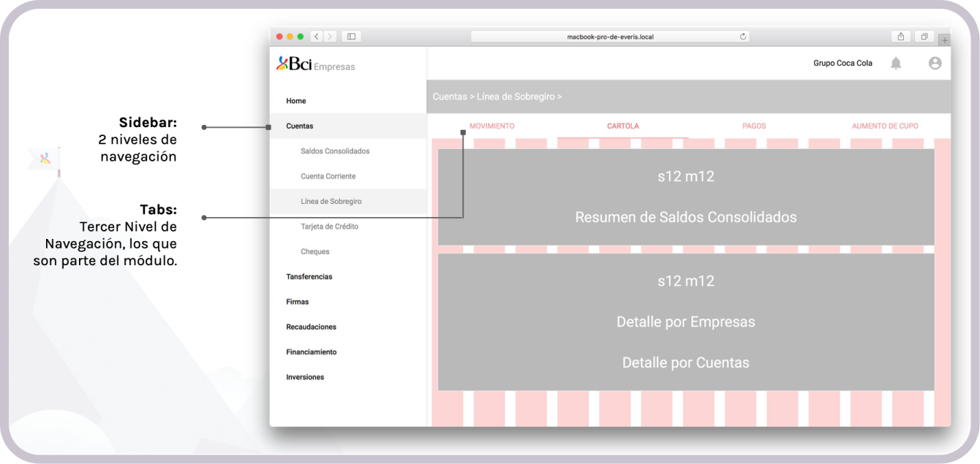980x464 pixels.
Task: Switch to the MOVIMIENTO tab
Action: [491, 126]
